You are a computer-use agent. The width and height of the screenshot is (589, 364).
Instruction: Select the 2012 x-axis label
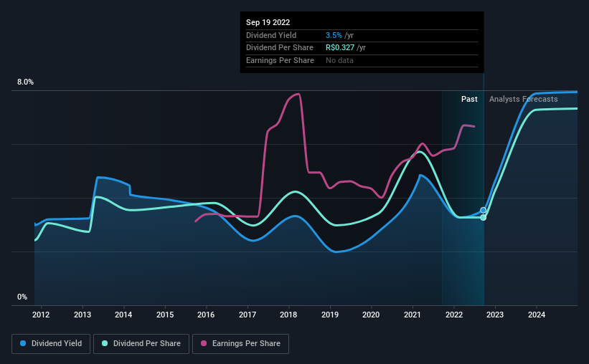click(41, 315)
